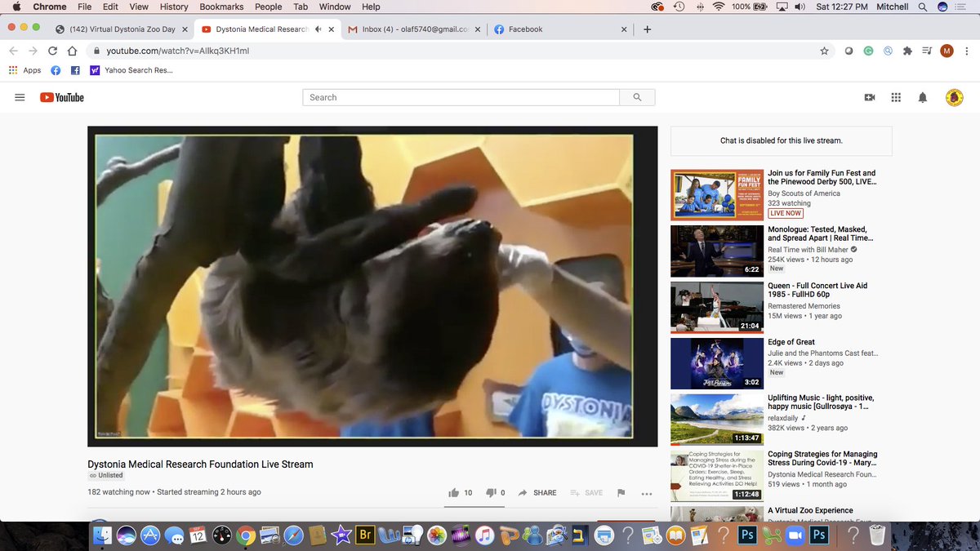980x551 pixels.
Task: Open the Chrome three-dot menu
Action: [966, 51]
